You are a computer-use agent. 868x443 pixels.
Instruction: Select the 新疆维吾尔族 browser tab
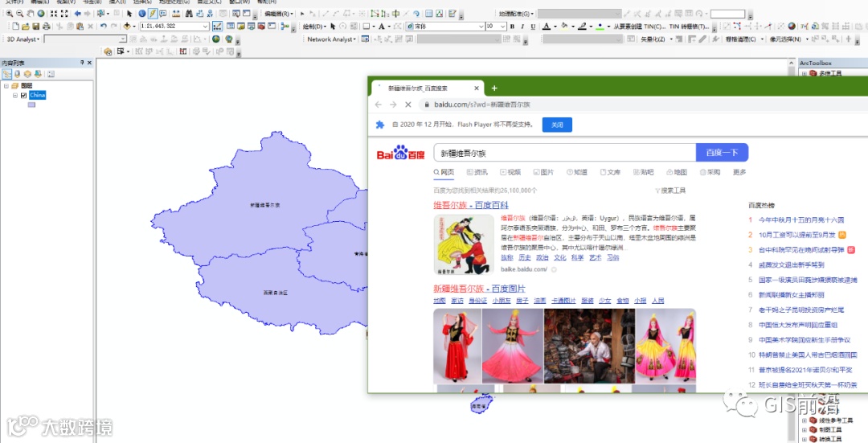coord(428,88)
